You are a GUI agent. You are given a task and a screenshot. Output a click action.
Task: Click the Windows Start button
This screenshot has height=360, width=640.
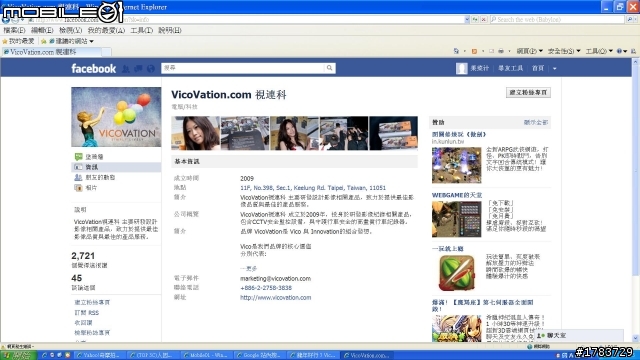17,355
